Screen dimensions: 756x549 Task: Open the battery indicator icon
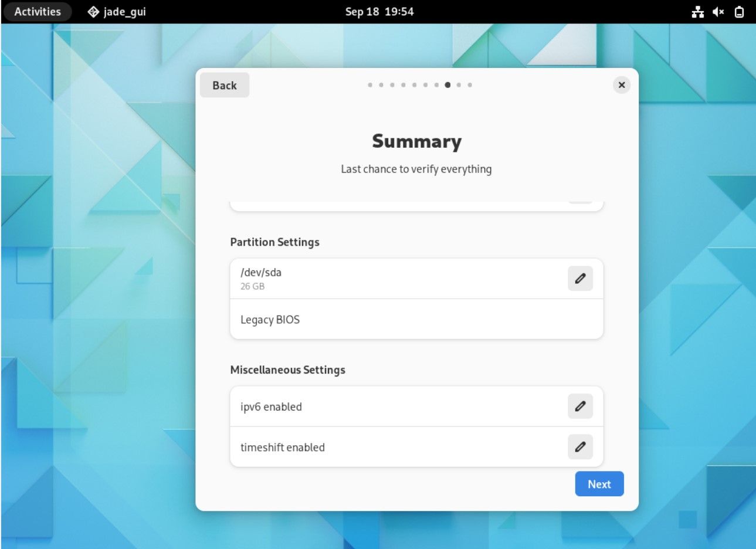(x=739, y=12)
